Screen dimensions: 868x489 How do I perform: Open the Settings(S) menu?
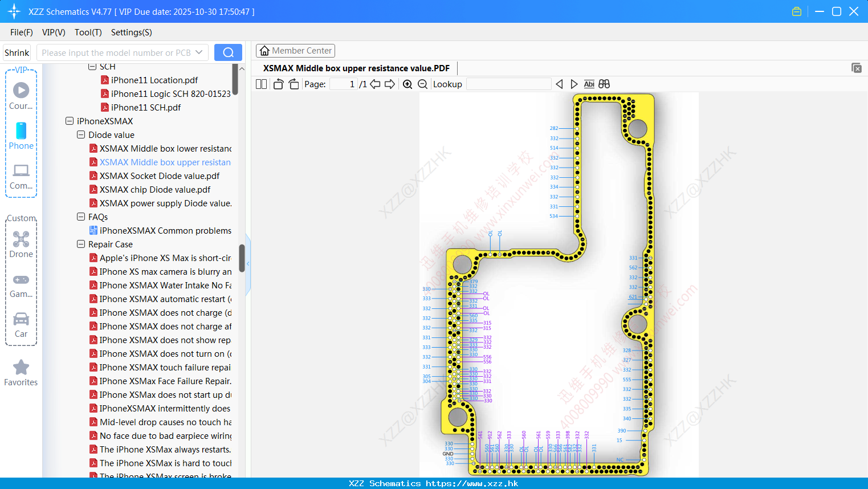coord(132,32)
